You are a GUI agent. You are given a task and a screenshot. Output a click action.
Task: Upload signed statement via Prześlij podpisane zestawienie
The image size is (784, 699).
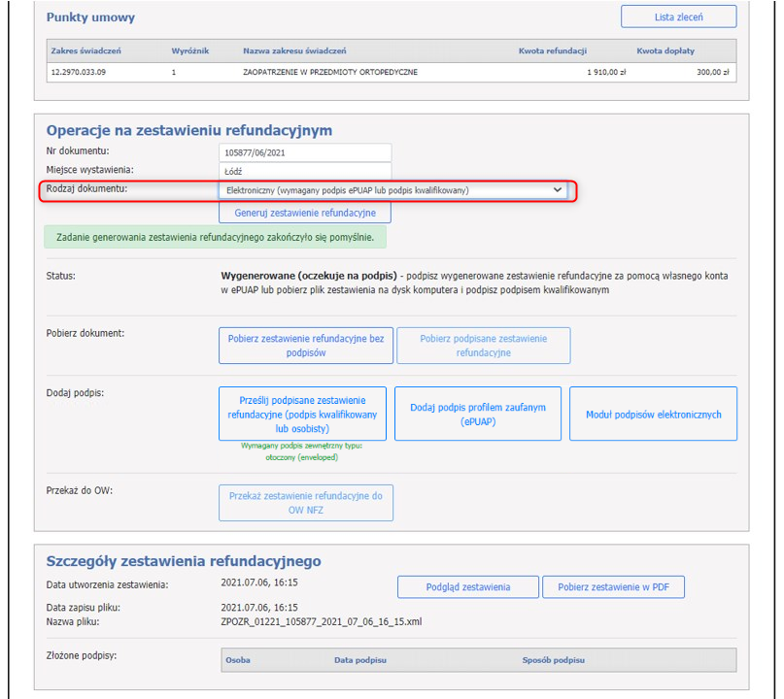click(302, 414)
